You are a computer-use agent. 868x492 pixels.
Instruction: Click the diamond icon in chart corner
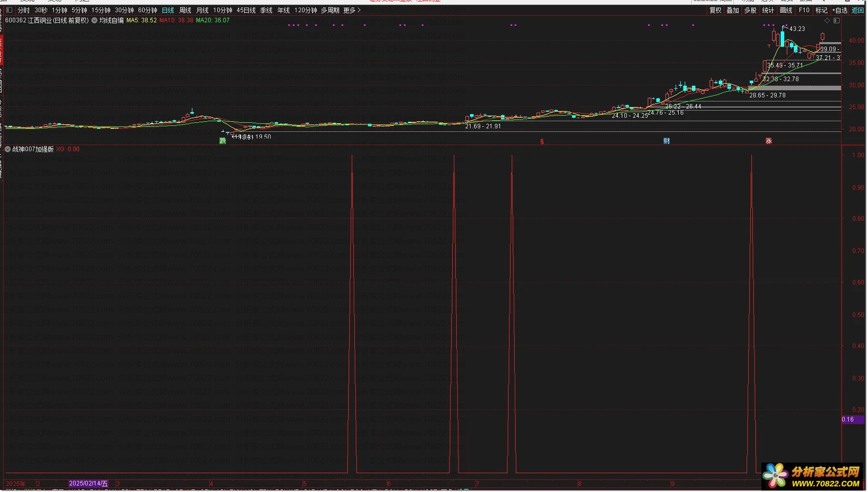[827, 21]
